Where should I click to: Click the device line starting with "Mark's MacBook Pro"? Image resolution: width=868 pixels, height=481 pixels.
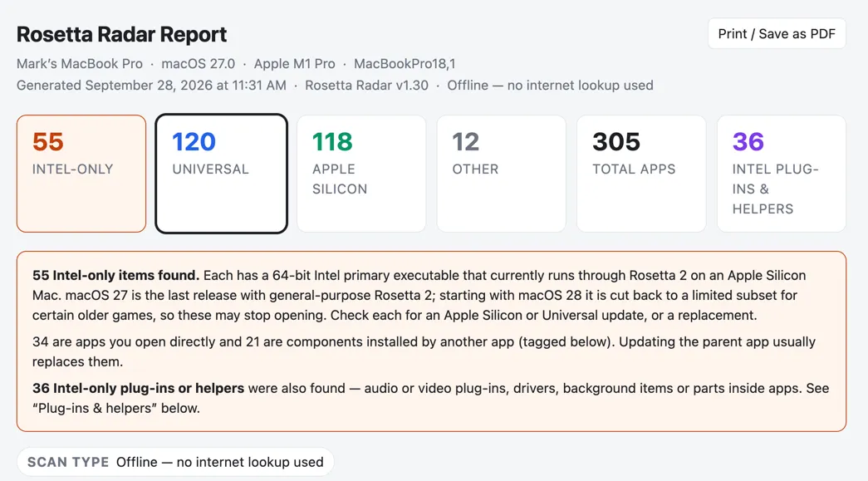click(236, 64)
